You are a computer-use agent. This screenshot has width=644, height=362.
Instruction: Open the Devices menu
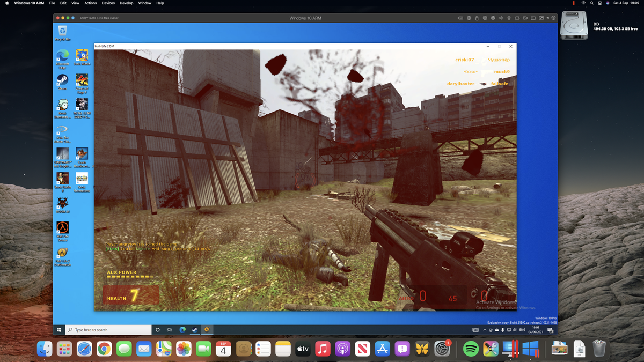tap(108, 3)
